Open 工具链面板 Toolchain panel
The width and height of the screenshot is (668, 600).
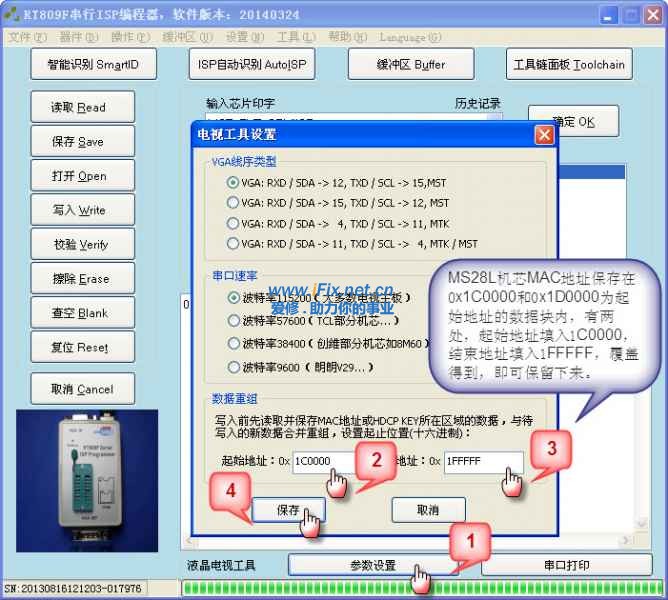pyautogui.click(x=568, y=65)
